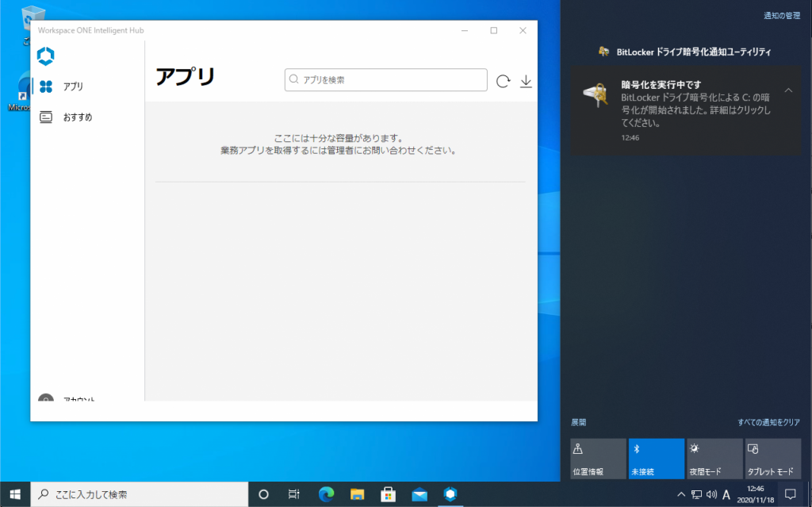This screenshot has height=507, width=812.
Task: Toggle the 位置情報 quick action tile
Action: pos(597,459)
